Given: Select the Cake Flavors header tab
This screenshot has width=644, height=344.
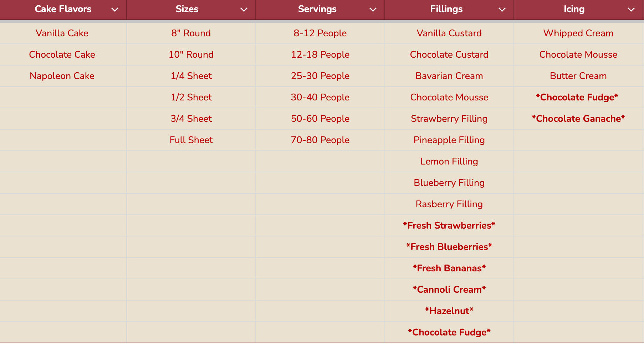Looking at the screenshot, I should [63, 9].
